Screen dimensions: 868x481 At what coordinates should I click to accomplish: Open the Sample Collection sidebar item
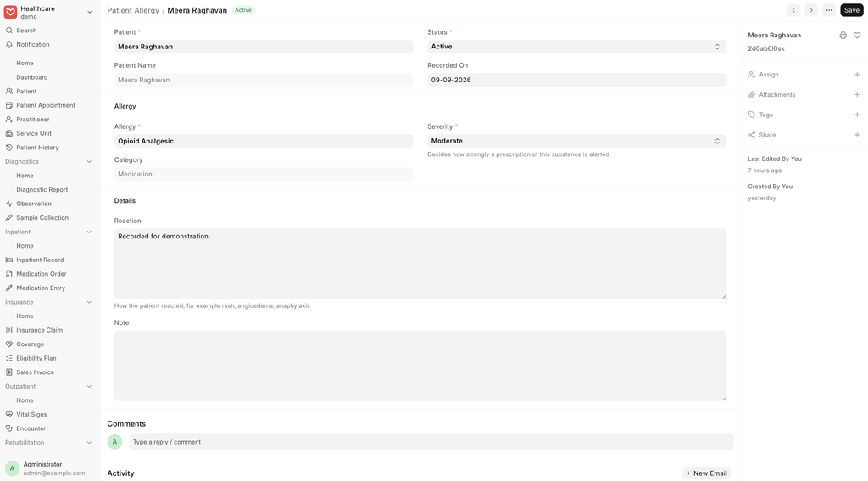tap(42, 218)
